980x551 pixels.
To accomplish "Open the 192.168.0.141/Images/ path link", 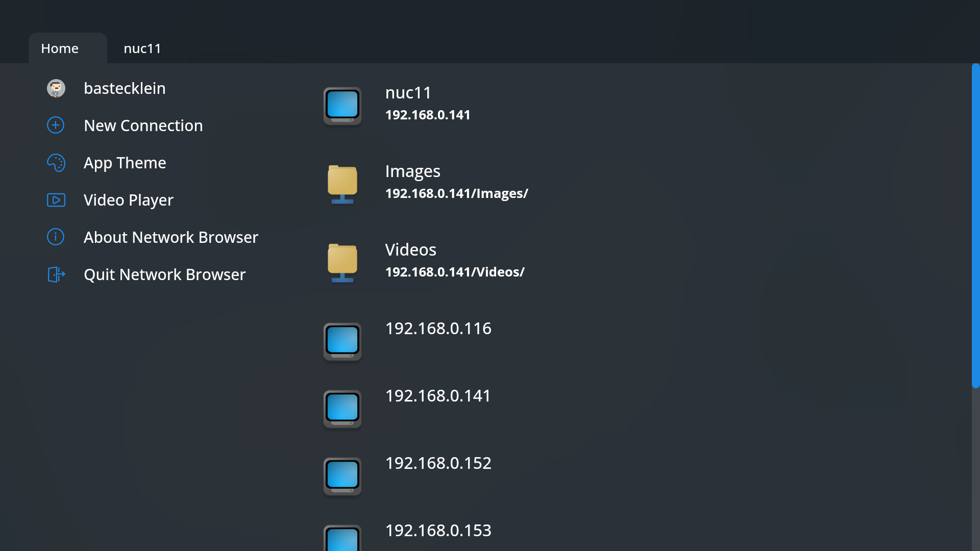I will click(x=456, y=193).
